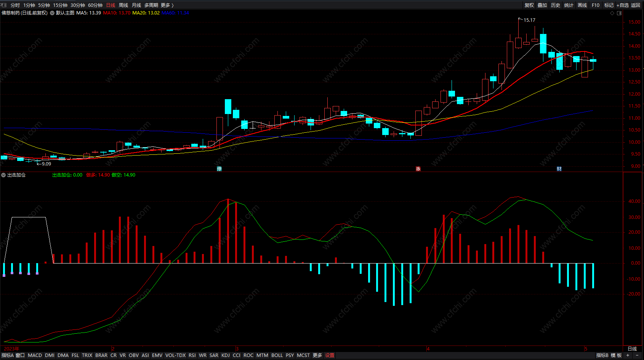Toggle the sidebar panel icon at top-left
This screenshot has width=644, height=360.
coord(4,5)
